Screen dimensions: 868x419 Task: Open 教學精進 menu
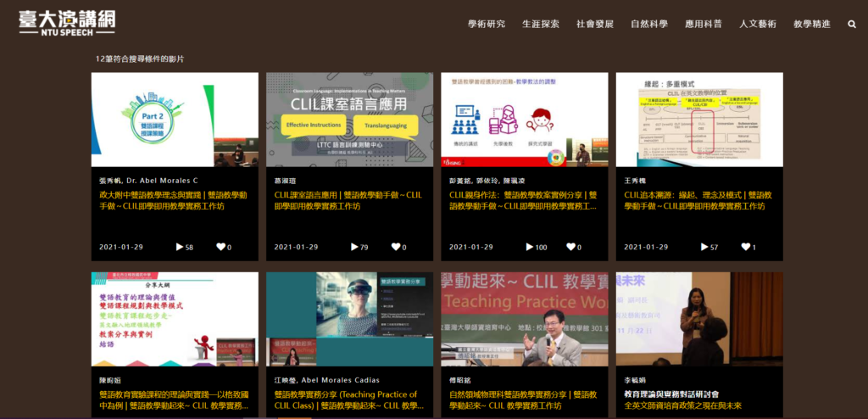pyautogui.click(x=812, y=25)
